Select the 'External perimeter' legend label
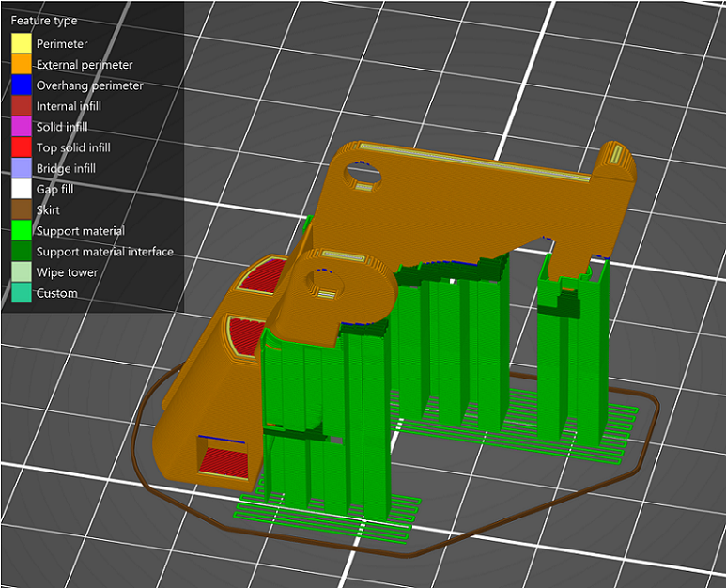This screenshot has height=588, width=726. (85, 65)
